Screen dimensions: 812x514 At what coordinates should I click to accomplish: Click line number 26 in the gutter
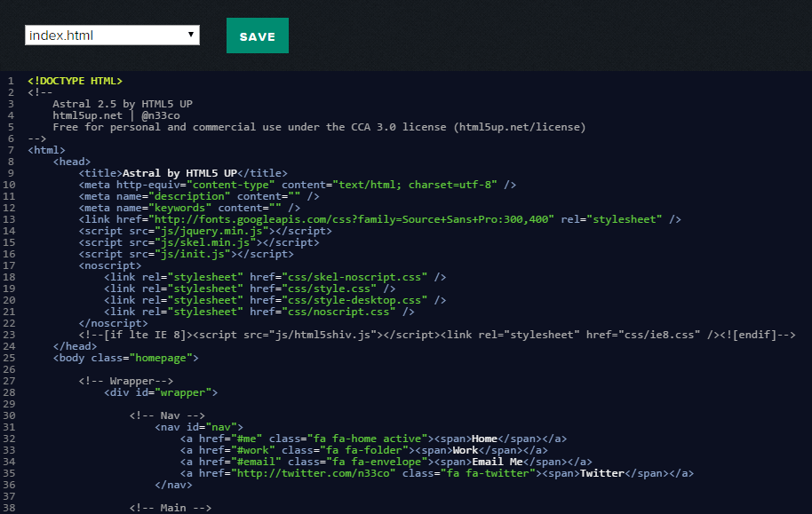point(9,369)
